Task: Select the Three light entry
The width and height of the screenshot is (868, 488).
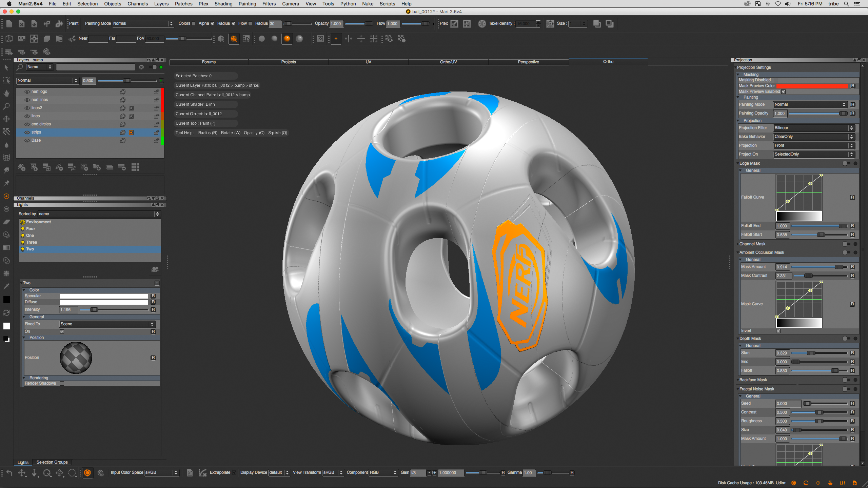Action: (90, 242)
